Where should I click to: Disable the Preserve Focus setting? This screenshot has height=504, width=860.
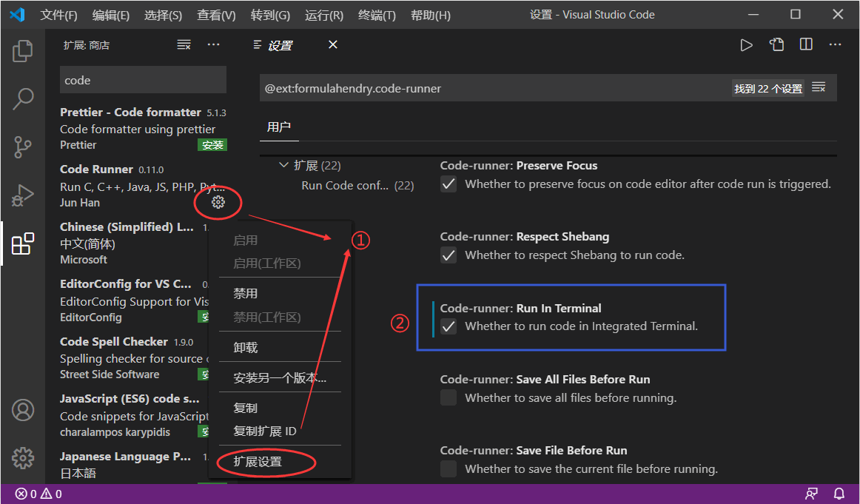coord(449,184)
